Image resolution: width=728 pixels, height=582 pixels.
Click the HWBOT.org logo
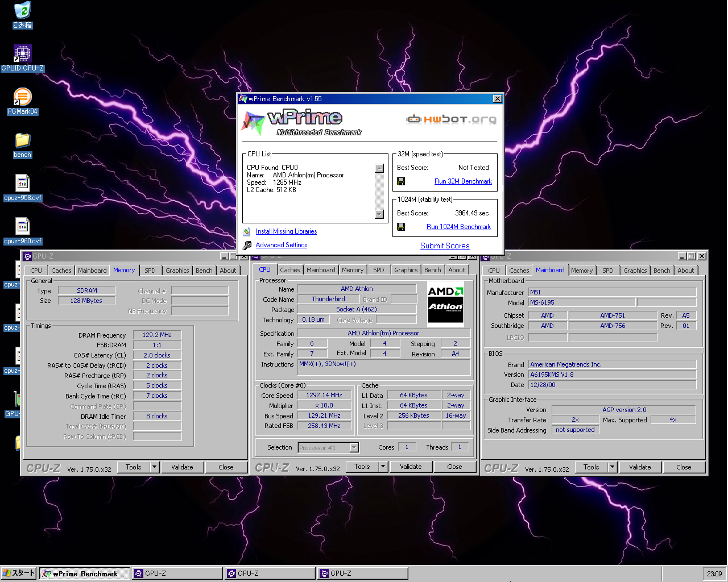451,119
